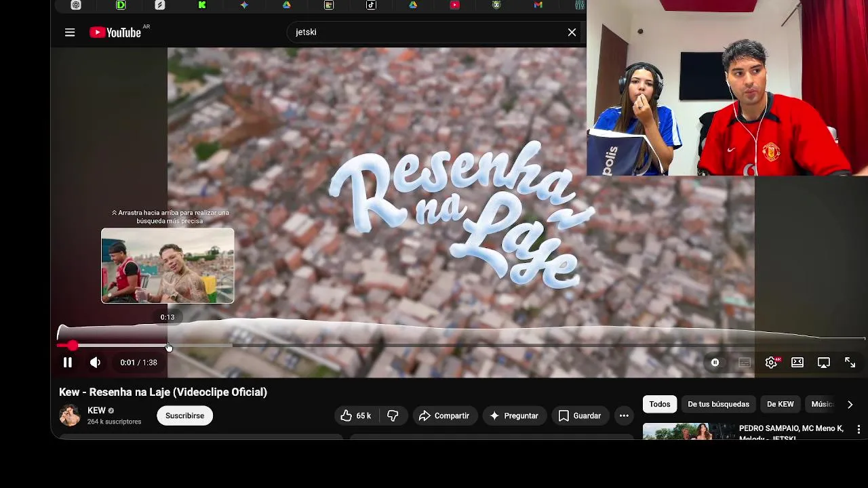
Task: Dislike the video
Action: (393, 415)
